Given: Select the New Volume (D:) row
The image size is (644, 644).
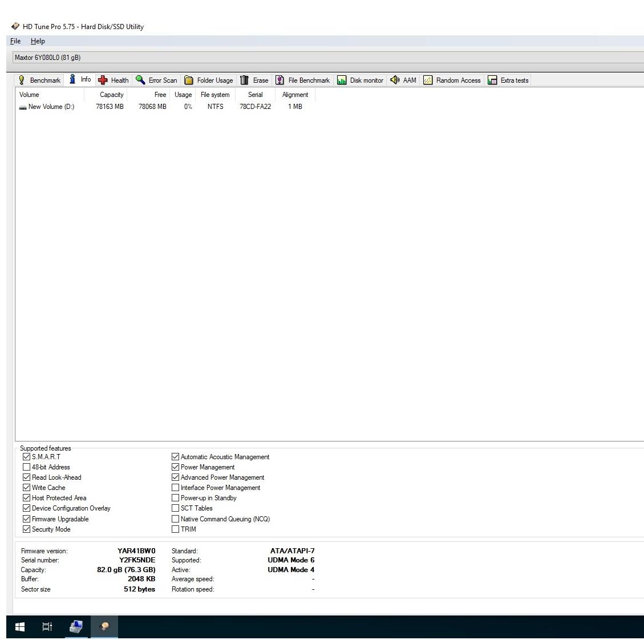Looking at the screenshot, I should (51, 107).
